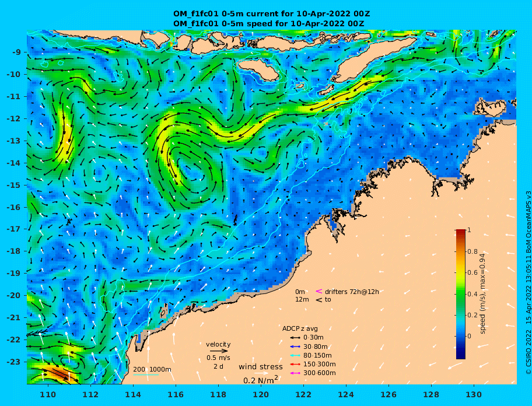Click the colorbar tick label 0.2
This screenshot has height=406, width=532.
click(x=473, y=315)
